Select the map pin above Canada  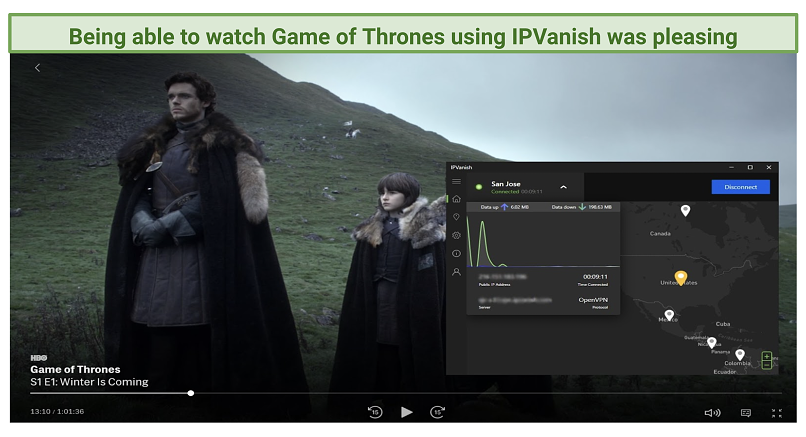[685, 210]
